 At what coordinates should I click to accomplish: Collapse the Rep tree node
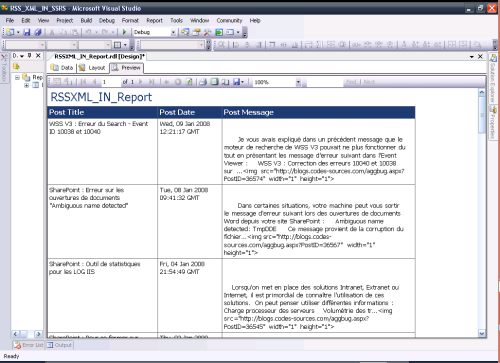(x=17, y=77)
